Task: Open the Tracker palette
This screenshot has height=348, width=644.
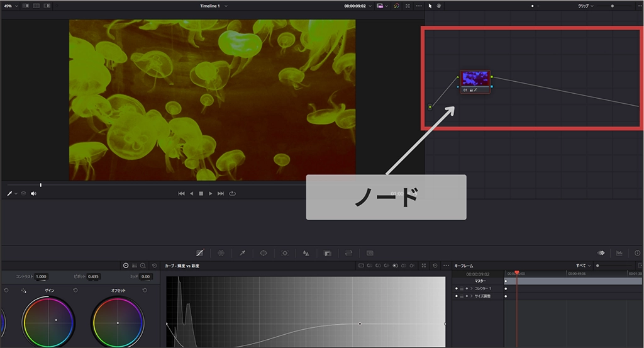Action: [285, 253]
